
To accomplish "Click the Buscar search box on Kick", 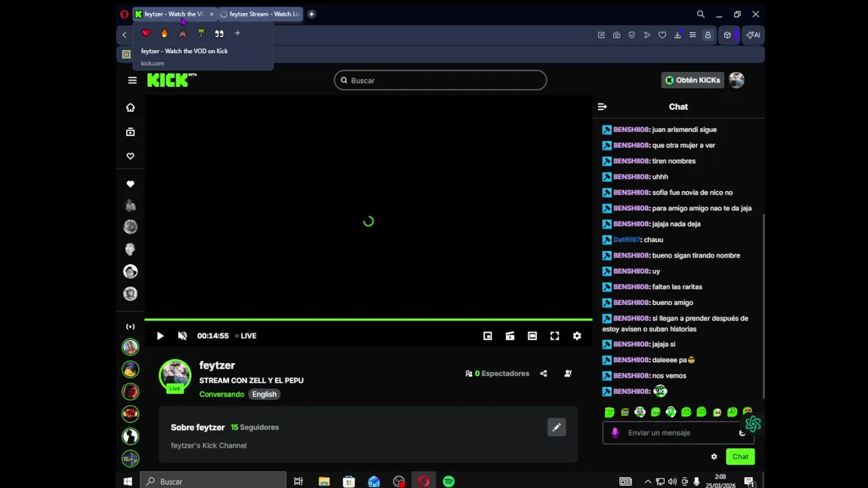I will pyautogui.click(x=440, y=80).
